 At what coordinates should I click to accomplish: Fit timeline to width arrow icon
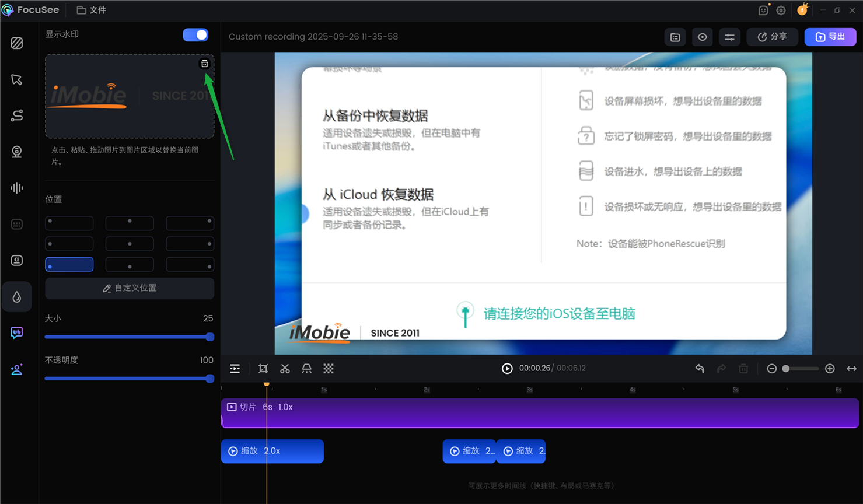tap(852, 369)
